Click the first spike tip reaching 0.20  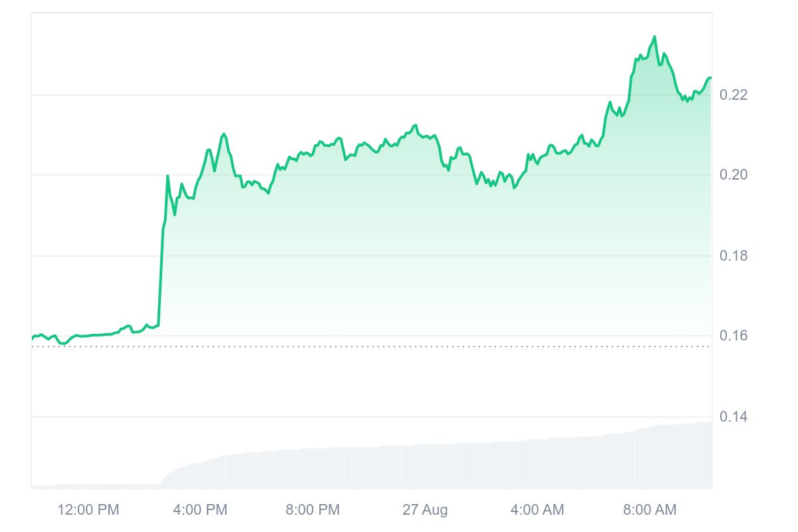[x=168, y=176]
